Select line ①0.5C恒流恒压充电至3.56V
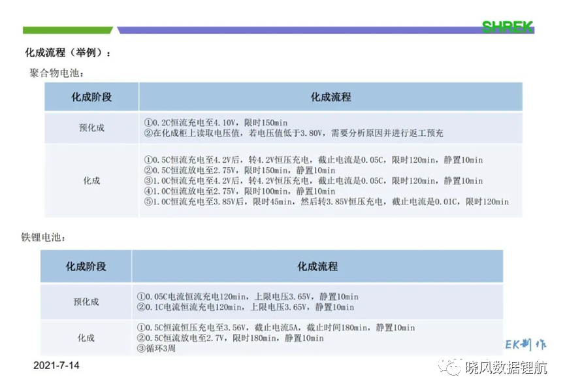The image size is (565, 392). click(x=276, y=327)
